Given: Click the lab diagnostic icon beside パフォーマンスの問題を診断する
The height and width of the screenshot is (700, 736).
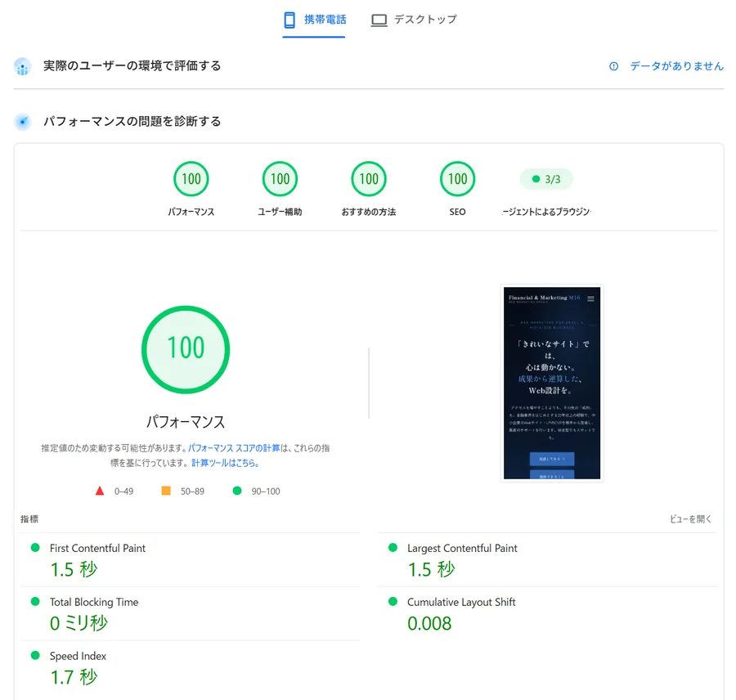Looking at the screenshot, I should coord(23,122).
